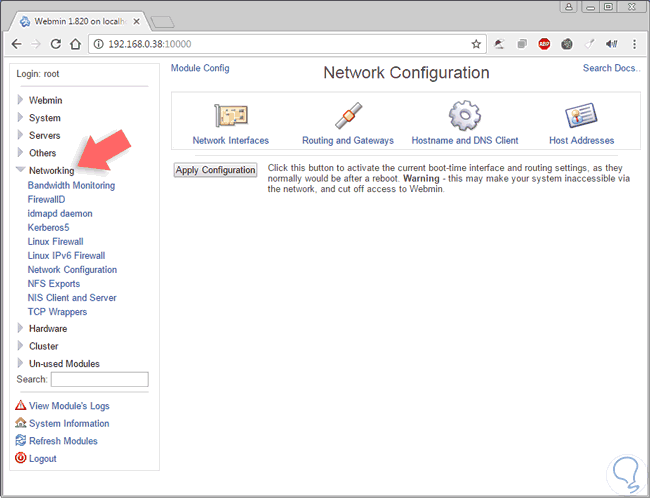Image resolution: width=650 pixels, height=498 pixels.
Task: Click the dark round extension icon after ABP
Action: click(567, 44)
